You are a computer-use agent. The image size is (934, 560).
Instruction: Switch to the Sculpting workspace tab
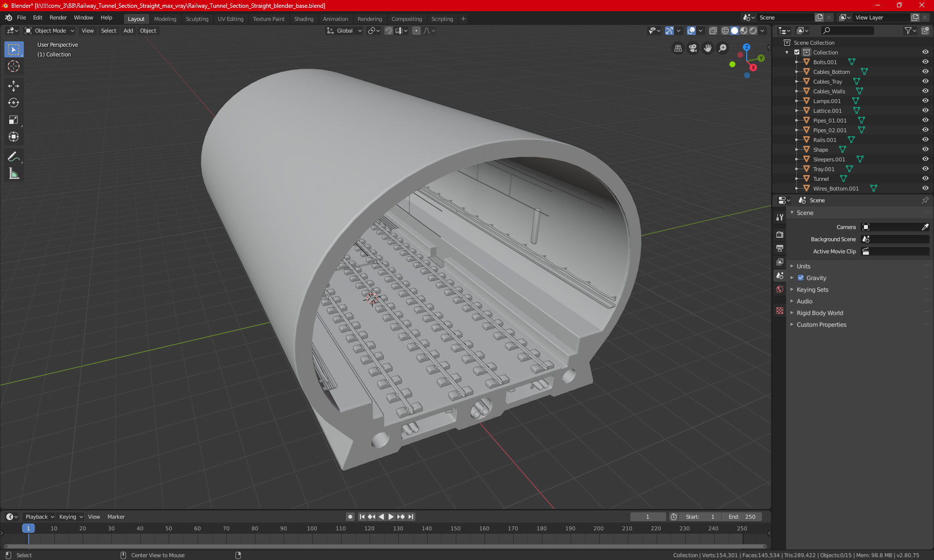coord(197,19)
